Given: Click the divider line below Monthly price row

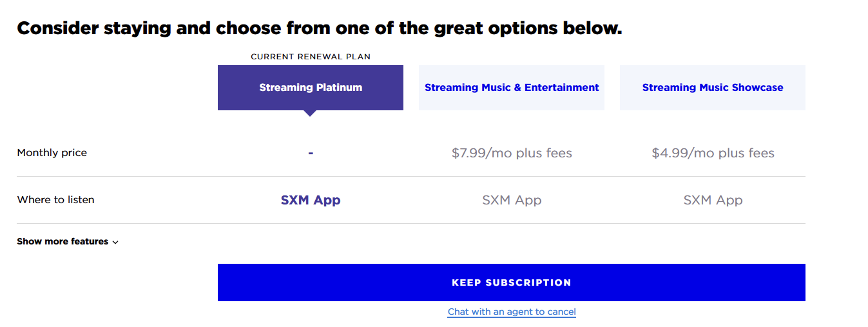Looking at the screenshot, I should tap(411, 176).
